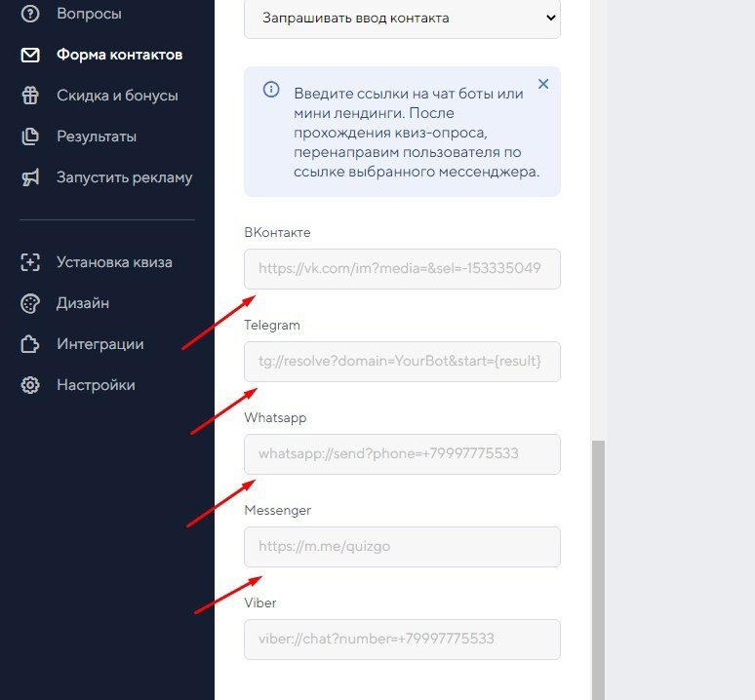Select the Whatsapp link input field
The height and width of the screenshot is (700, 755).
402,454
